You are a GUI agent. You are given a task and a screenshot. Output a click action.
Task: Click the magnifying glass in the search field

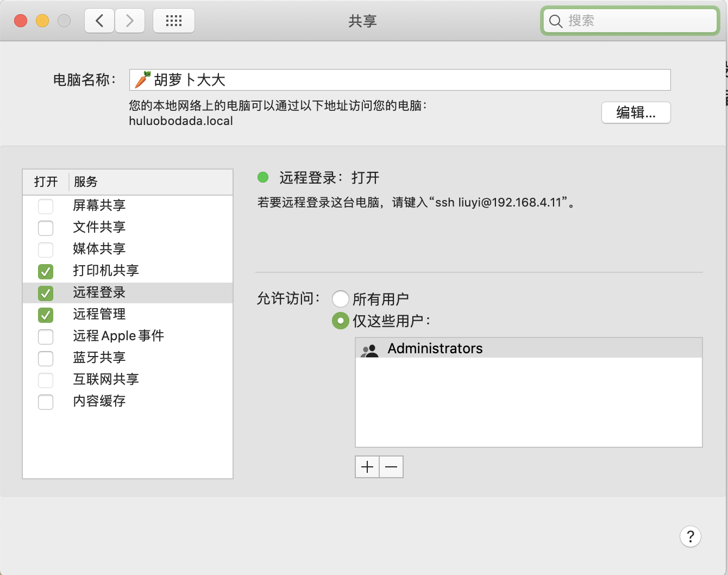pos(555,21)
